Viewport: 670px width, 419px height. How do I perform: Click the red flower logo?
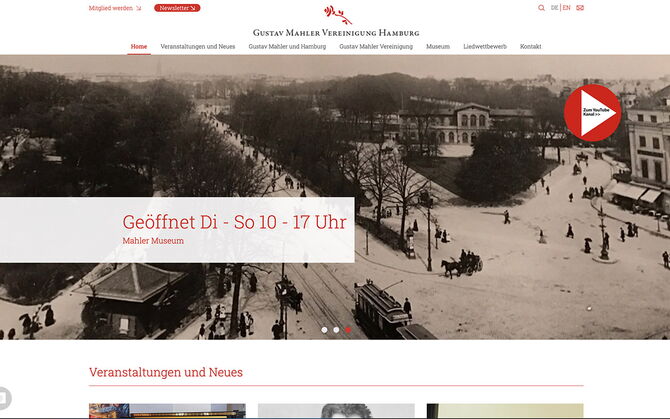[338, 15]
